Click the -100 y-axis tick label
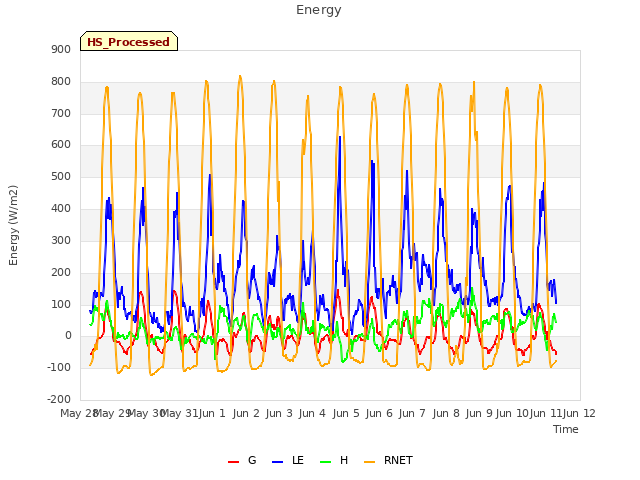640x480 pixels. pos(59,367)
